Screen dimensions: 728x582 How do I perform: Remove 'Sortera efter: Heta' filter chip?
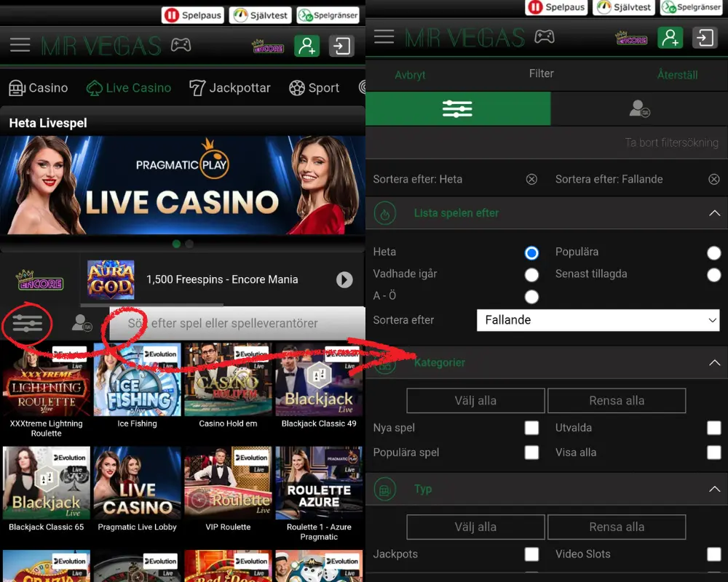531,179
